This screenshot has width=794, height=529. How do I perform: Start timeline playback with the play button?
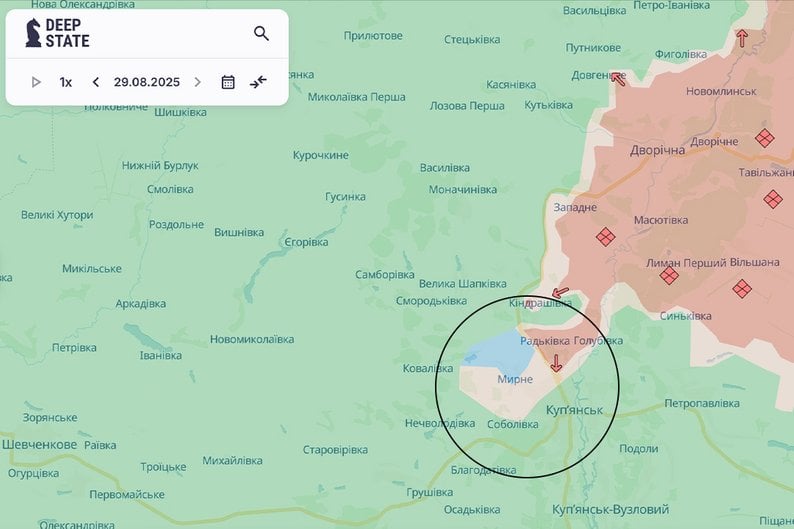point(36,82)
